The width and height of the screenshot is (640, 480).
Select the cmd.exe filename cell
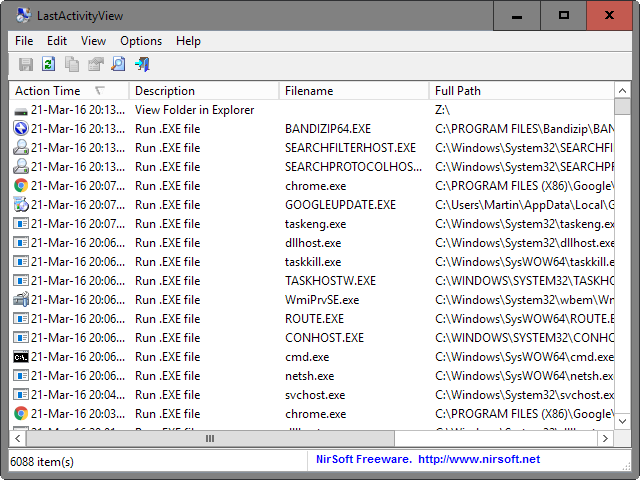307,357
